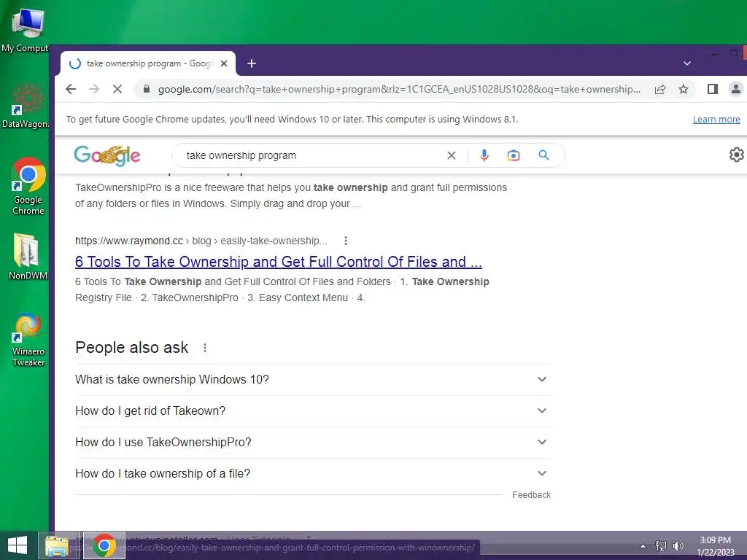Click the address bar URL

399,89
